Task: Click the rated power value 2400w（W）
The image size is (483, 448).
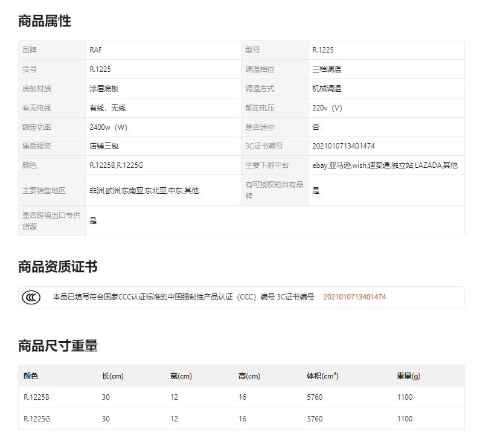Action: (x=109, y=127)
